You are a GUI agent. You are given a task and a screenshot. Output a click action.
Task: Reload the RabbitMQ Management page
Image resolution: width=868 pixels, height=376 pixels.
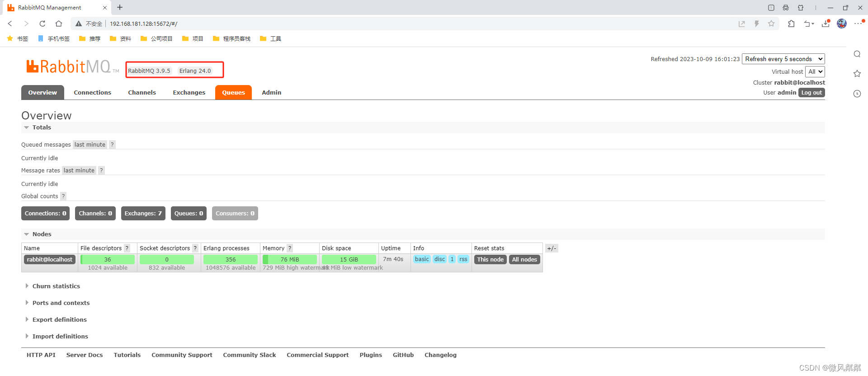pyautogui.click(x=42, y=24)
